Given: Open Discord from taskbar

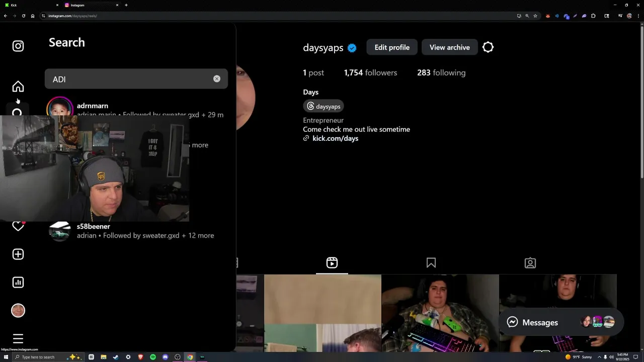Looking at the screenshot, I should 165,357.
